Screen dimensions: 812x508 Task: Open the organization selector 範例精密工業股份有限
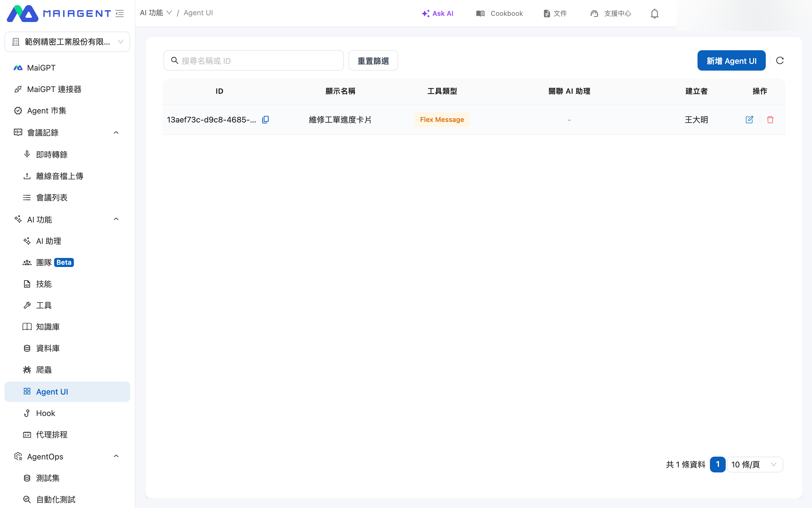point(67,42)
